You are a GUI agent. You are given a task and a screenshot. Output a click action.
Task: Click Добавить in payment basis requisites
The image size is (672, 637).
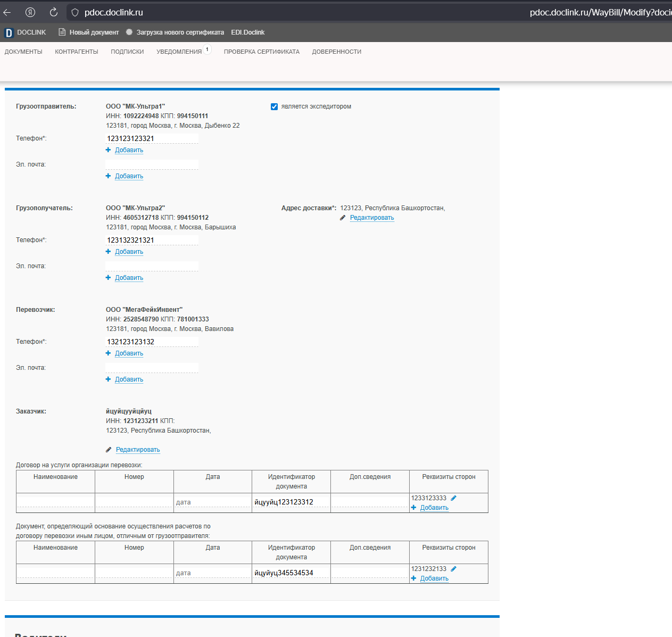point(434,578)
